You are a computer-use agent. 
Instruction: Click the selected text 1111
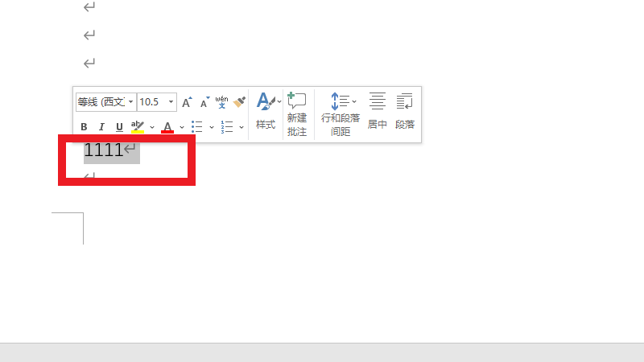pos(103,150)
